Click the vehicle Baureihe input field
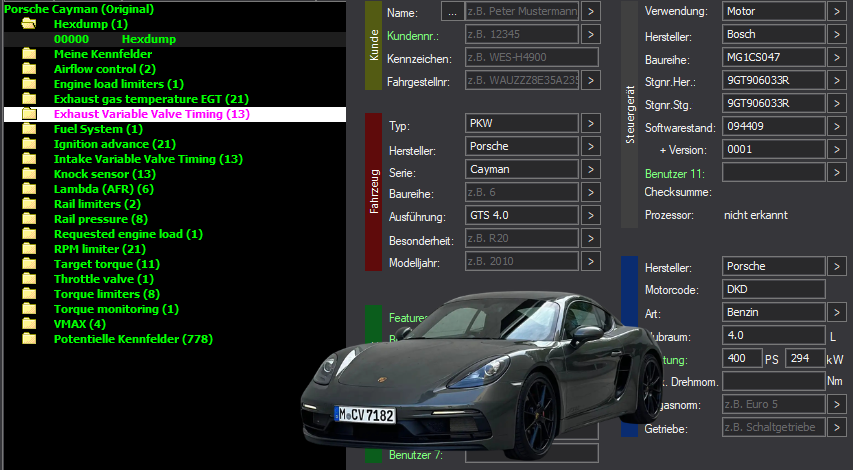This screenshot has width=853, height=470. 522,192
